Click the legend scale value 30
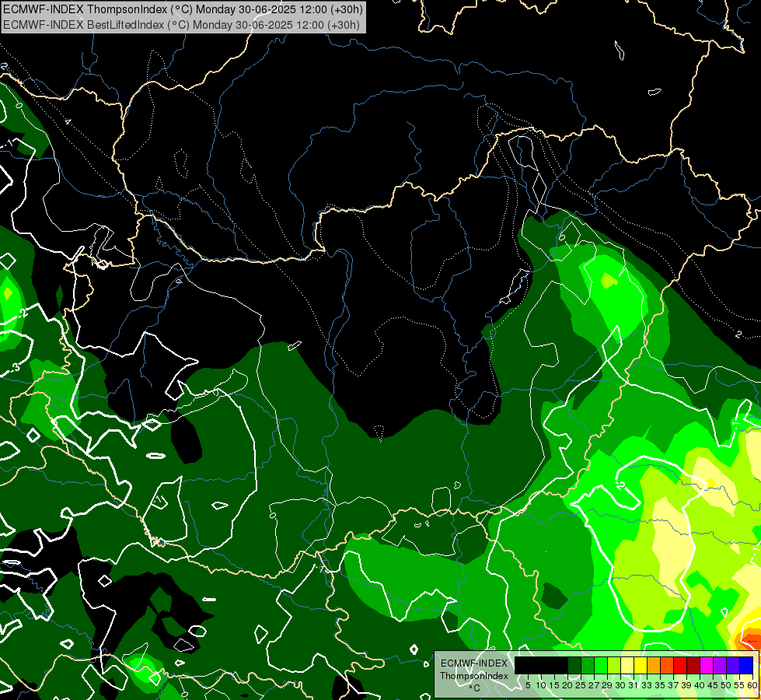Viewport: 761px width, 700px height. (x=620, y=685)
